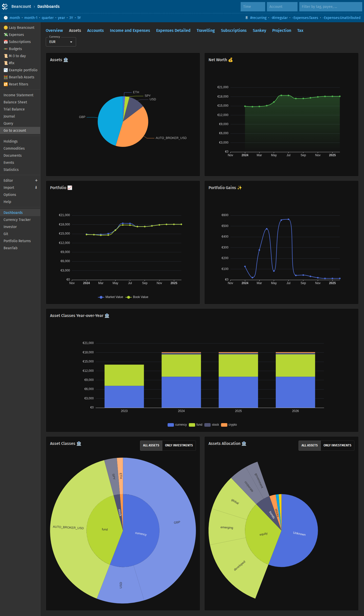The image size is (364, 616).
Task: Open the Balance Sheet report
Action: click(x=15, y=102)
